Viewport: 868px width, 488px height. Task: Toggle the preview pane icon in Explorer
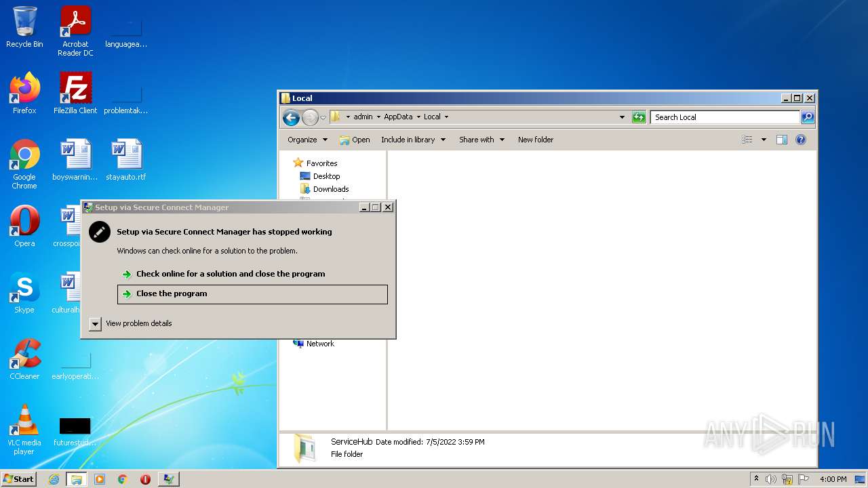point(781,140)
